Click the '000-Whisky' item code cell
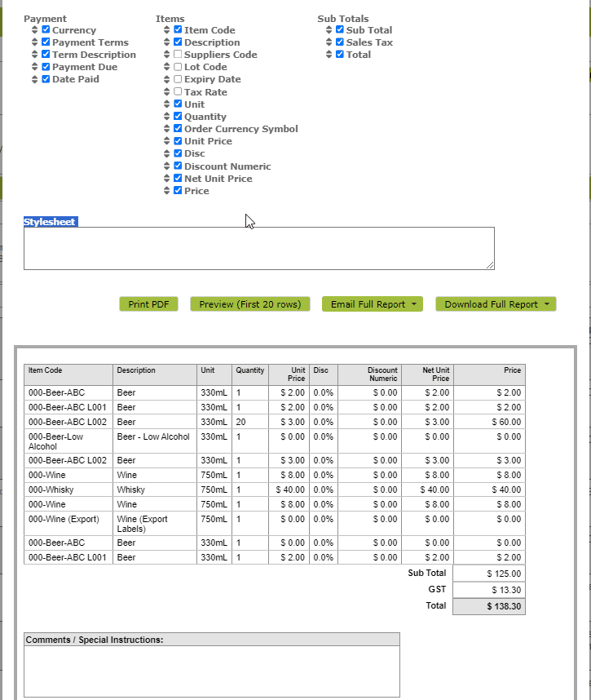 [68, 490]
